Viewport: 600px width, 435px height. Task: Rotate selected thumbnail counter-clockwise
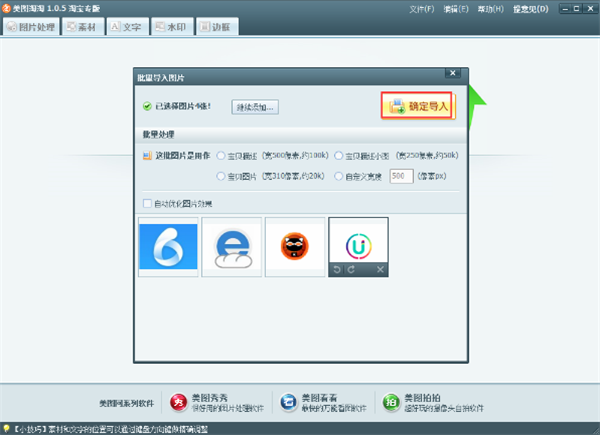337,270
